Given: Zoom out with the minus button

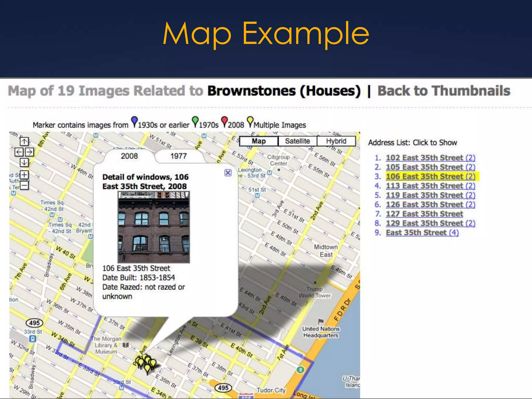Looking at the screenshot, I should point(24,185).
